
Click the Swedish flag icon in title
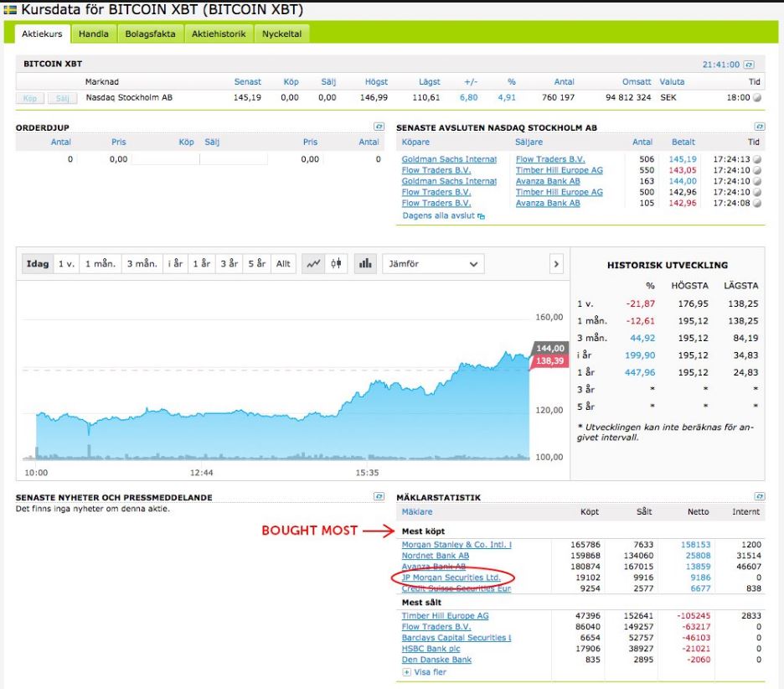(x=9, y=10)
